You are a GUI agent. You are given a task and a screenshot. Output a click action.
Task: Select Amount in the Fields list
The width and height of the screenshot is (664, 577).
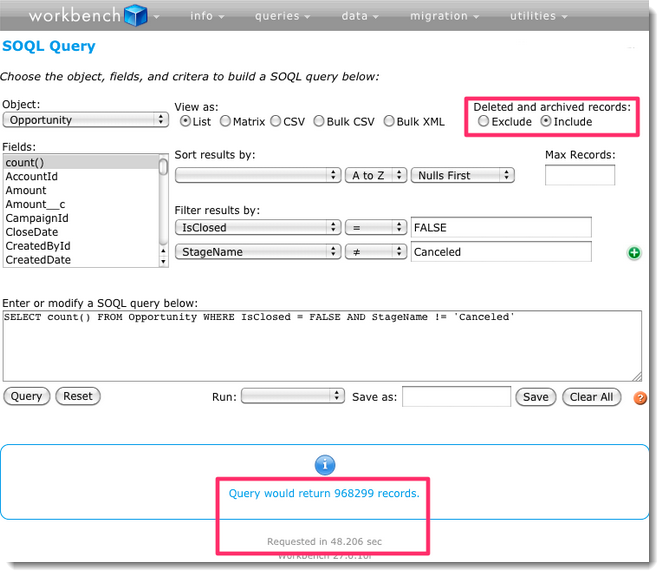coord(81,190)
